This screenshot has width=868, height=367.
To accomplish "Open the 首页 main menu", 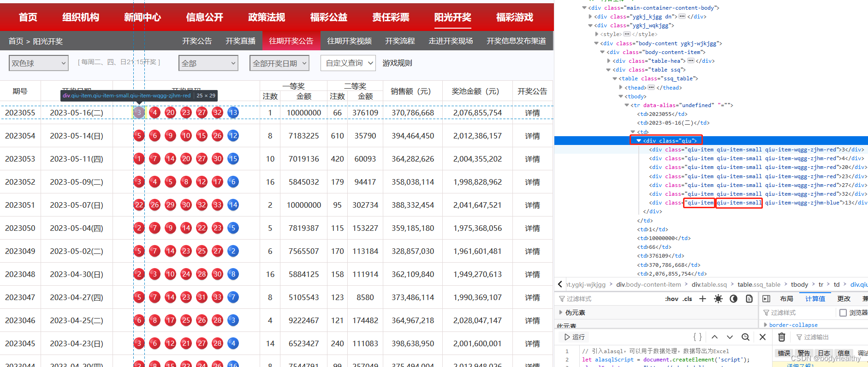I will pyautogui.click(x=28, y=17).
